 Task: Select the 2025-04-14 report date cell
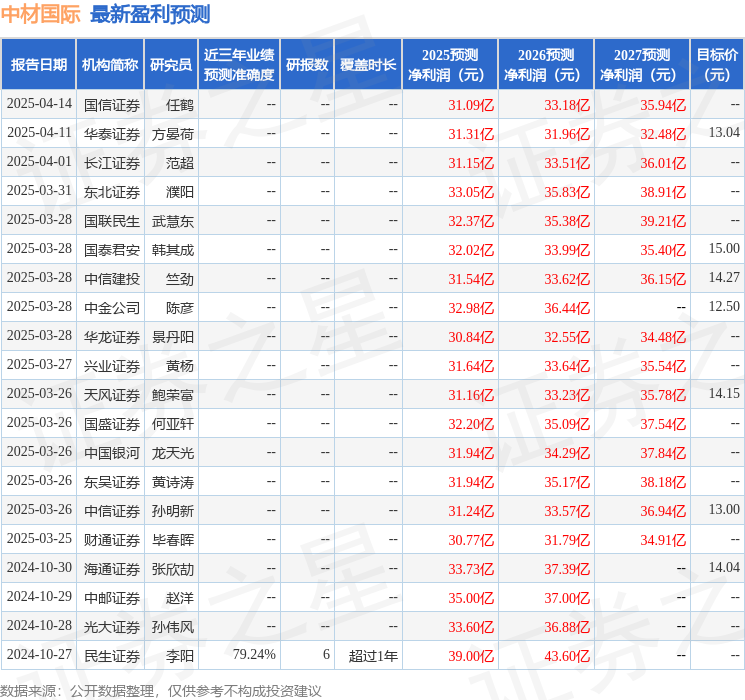[39, 104]
